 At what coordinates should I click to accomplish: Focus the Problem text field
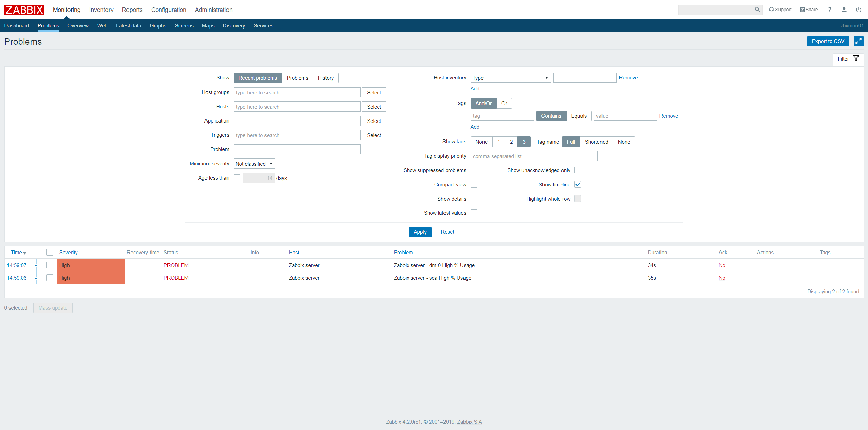(297, 150)
